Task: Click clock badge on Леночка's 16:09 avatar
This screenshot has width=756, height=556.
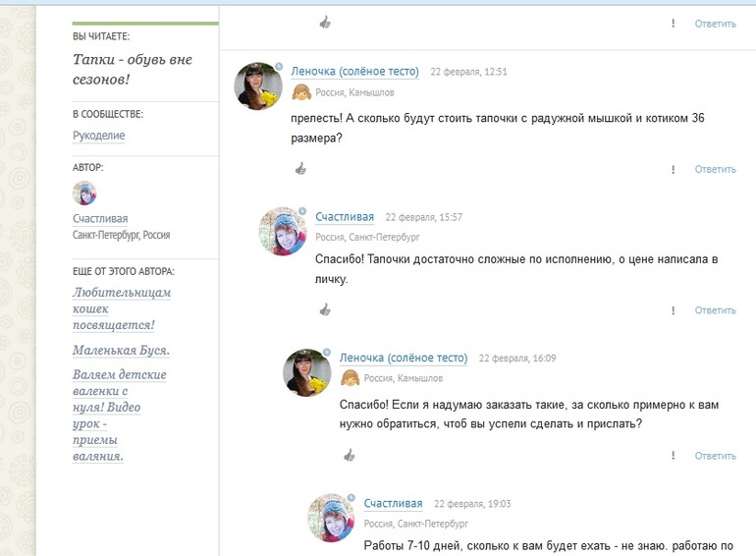Action: [327, 353]
